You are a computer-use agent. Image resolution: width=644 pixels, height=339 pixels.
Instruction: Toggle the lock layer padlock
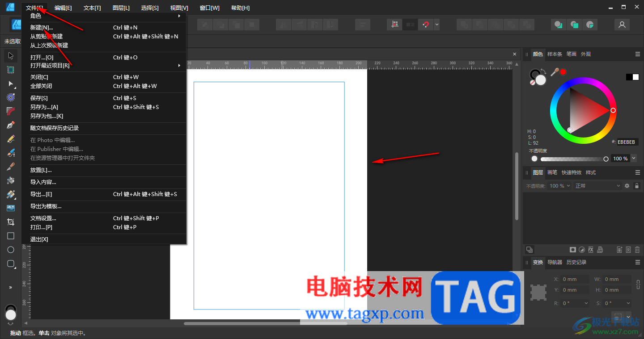point(636,186)
